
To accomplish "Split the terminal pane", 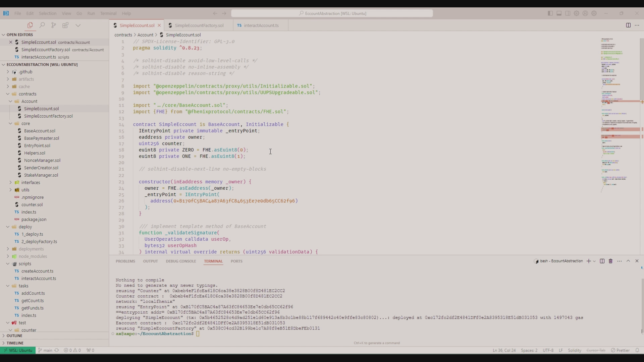I will click(602, 261).
